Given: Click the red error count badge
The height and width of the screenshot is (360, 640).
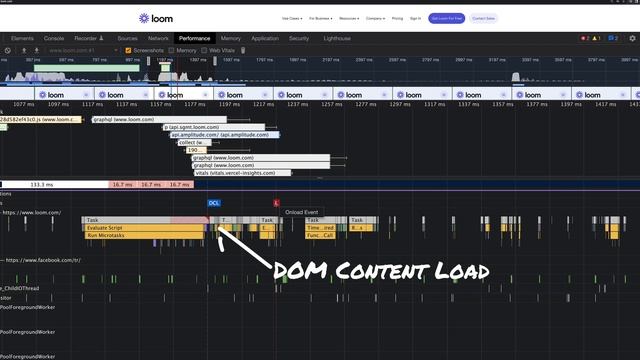Looking at the screenshot, I should click(x=585, y=38).
